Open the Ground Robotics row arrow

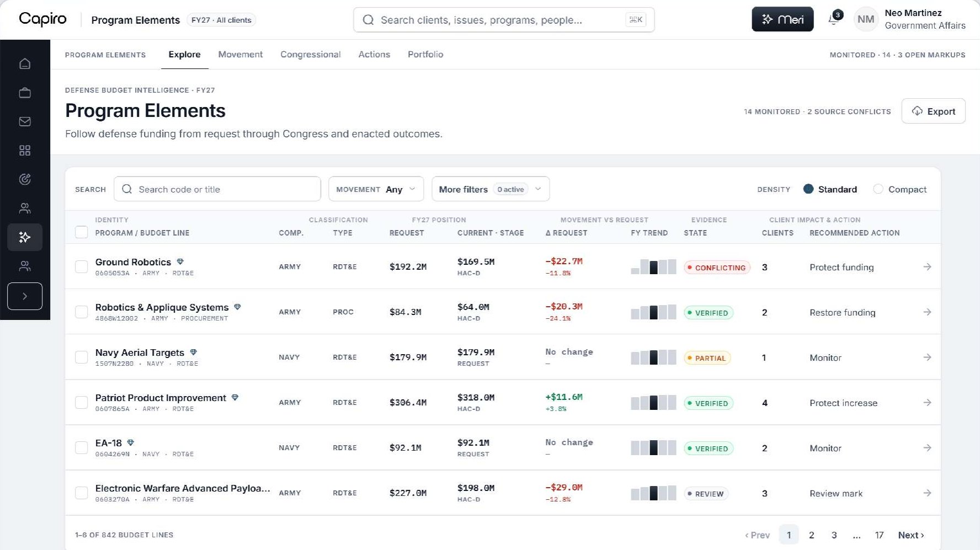tap(927, 267)
